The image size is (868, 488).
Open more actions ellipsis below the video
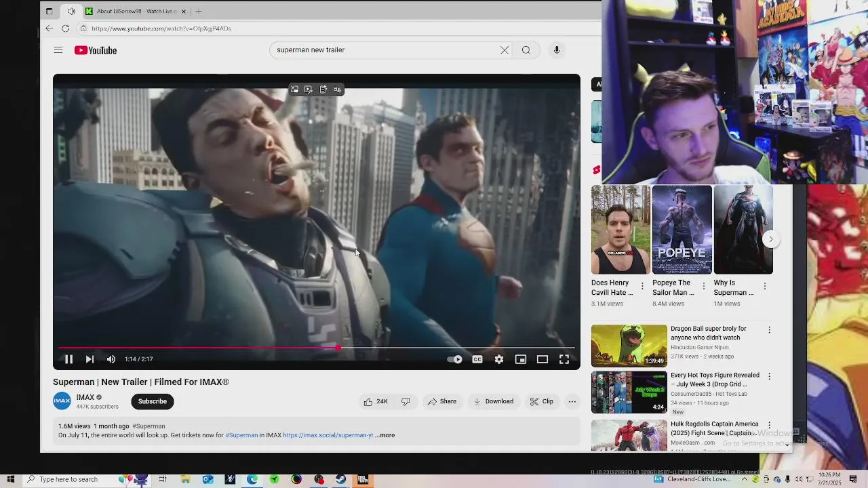(x=572, y=401)
